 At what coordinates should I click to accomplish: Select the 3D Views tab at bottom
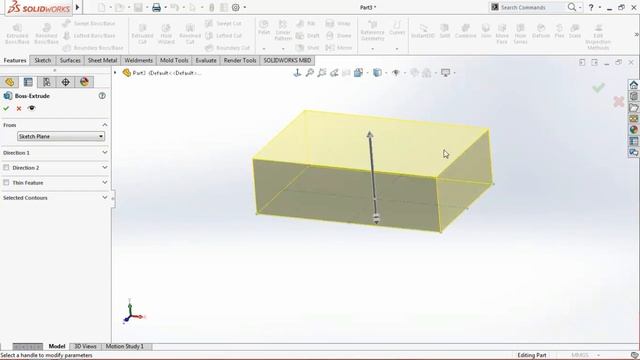85,346
